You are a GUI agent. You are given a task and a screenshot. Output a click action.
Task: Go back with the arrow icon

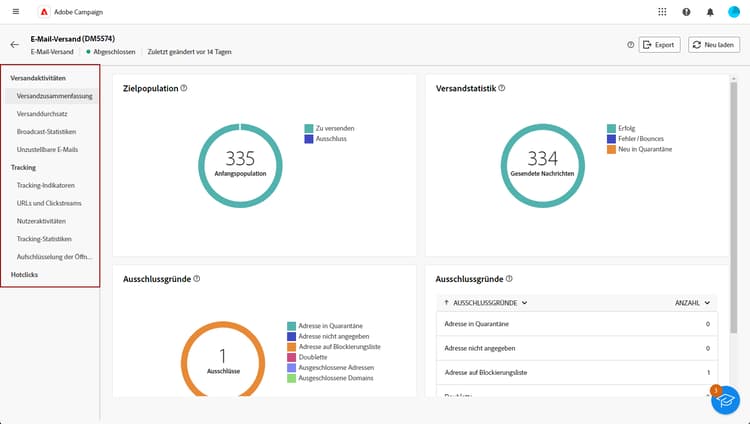14,45
